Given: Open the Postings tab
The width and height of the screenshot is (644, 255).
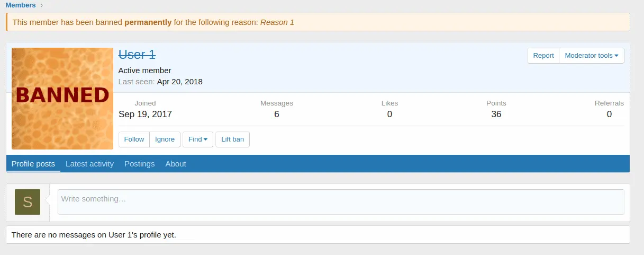Looking at the screenshot, I should 139,164.
